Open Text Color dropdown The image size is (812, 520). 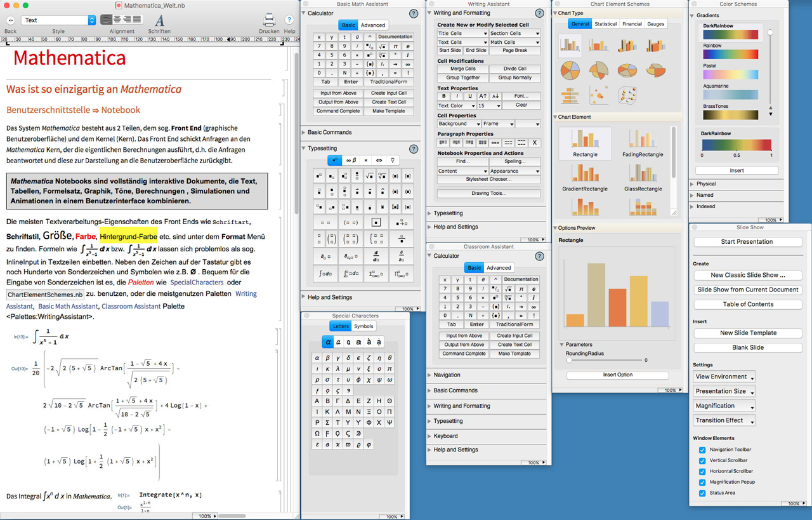coord(456,105)
